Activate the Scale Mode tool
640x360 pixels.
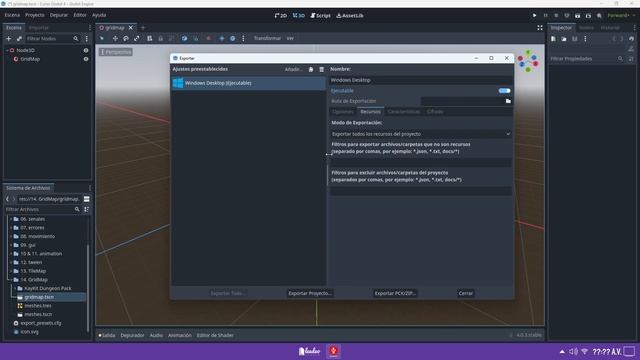coord(136,38)
